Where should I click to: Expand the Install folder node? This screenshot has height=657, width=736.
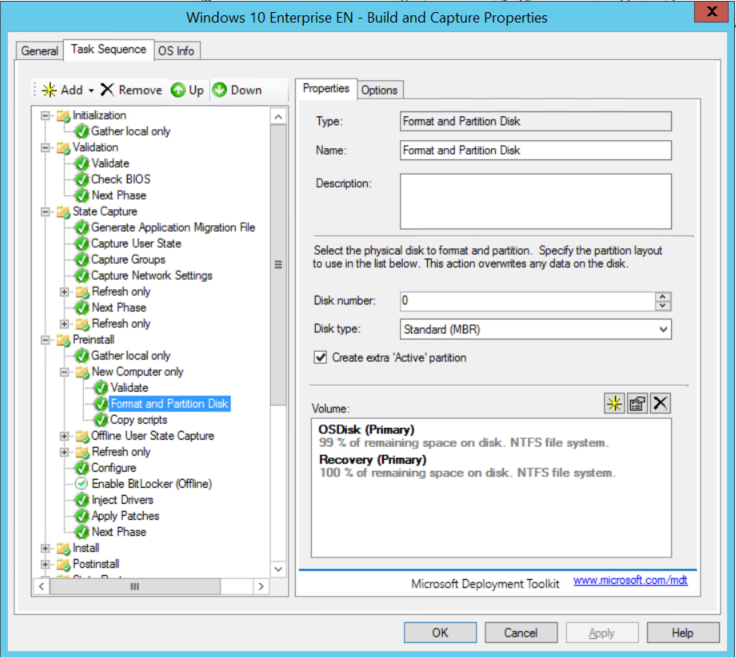coord(45,548)
